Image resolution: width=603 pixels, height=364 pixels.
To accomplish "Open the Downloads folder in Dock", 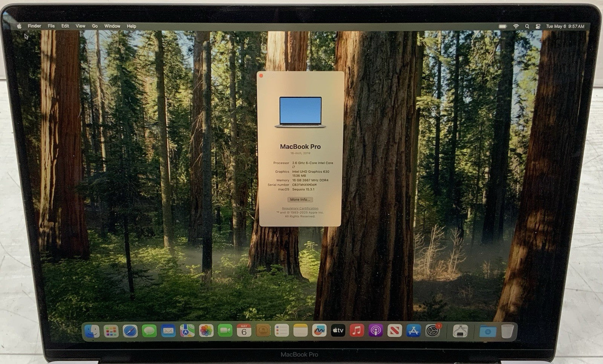I will click(x=488, y=331).
